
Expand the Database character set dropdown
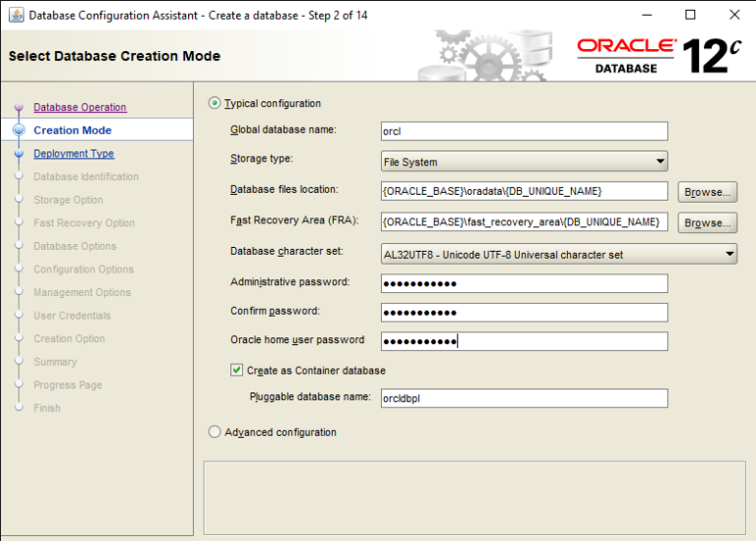click(x=558, y=254)
